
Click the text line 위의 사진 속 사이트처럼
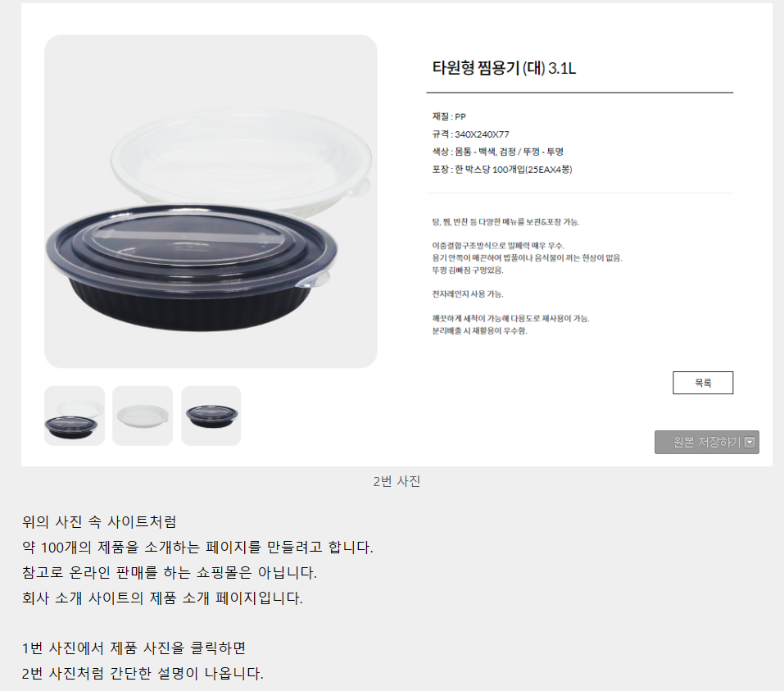99,522
